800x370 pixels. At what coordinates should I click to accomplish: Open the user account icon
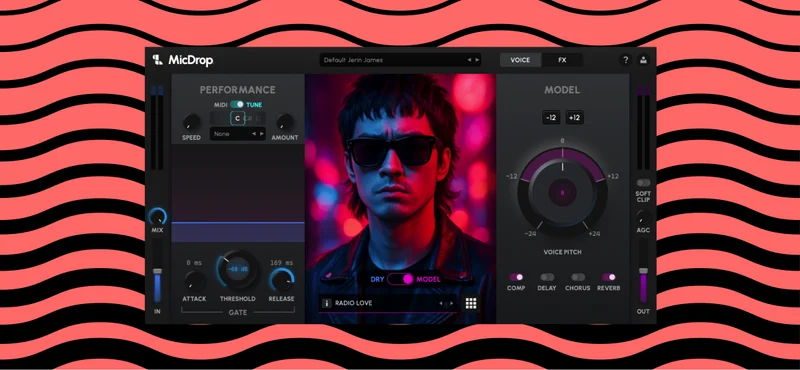643,60
